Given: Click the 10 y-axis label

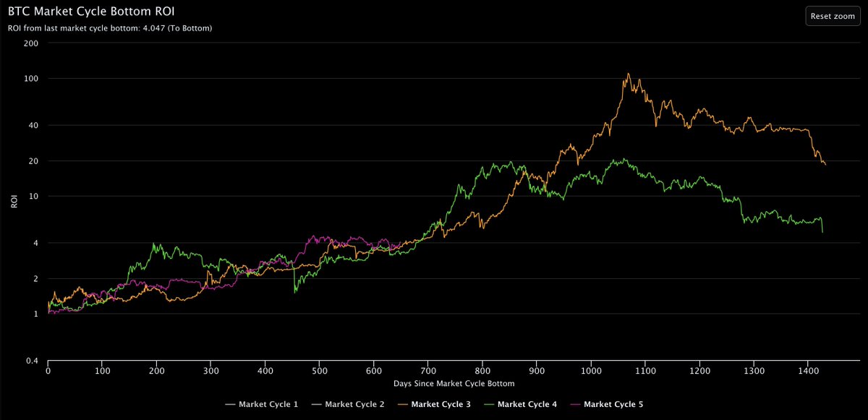Looking at the screenshot, I should point(34,196).
